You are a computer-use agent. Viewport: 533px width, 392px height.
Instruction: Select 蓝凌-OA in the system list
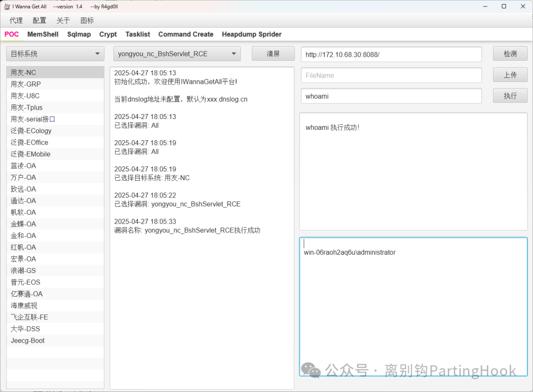(x=55, y=165)
